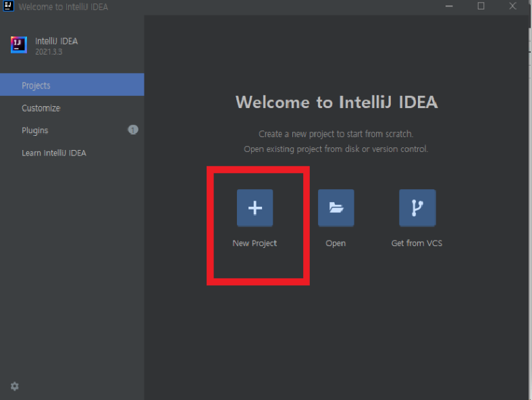Click the IntelliJ IDEA name in sidebar header
This screenshot has height=400, width=532.
(x=57, y=41)
